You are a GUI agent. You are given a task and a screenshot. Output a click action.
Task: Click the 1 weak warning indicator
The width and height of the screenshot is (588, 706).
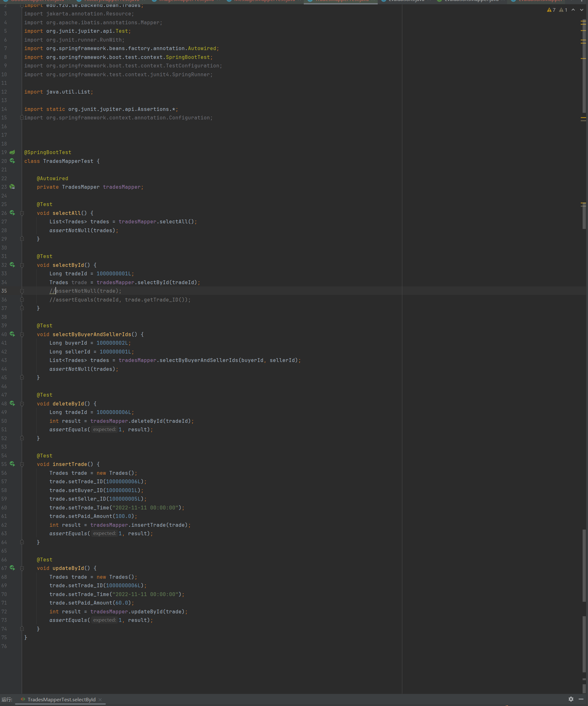(563, 10)
